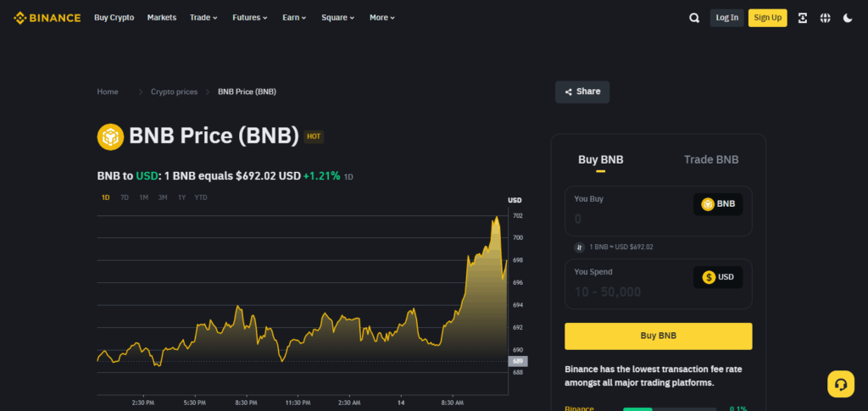Click the BNB Price (BNB) breadcrumb text
Viewport: 868px width, 411px height.
tap(247, 92)
